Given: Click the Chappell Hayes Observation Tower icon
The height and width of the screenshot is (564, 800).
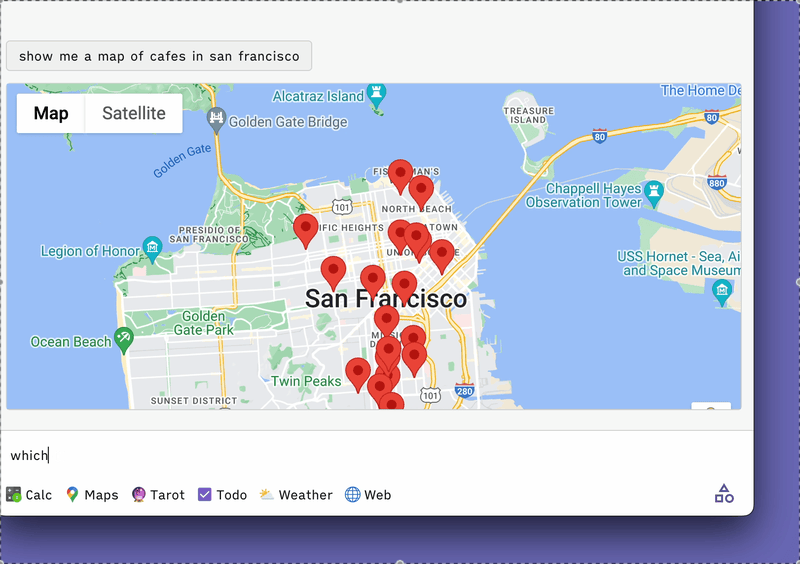Looking at the screenshot, I should [x=654, y=194].
